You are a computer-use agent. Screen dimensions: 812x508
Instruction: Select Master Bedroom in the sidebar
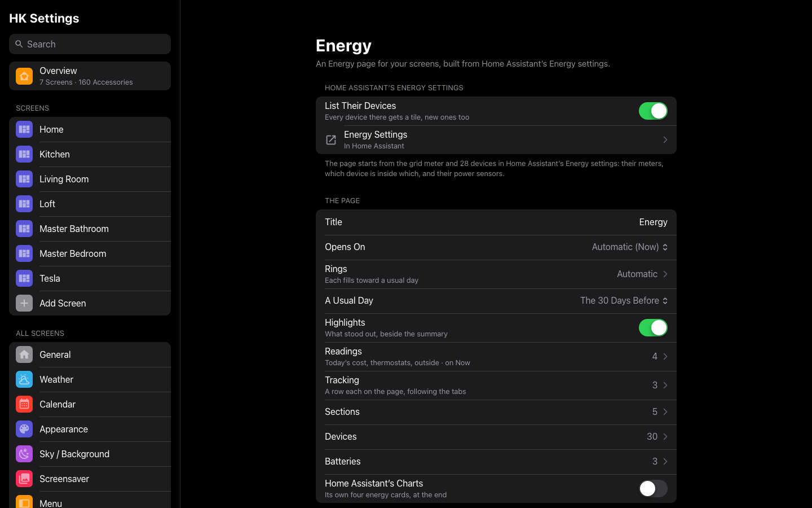90,253
